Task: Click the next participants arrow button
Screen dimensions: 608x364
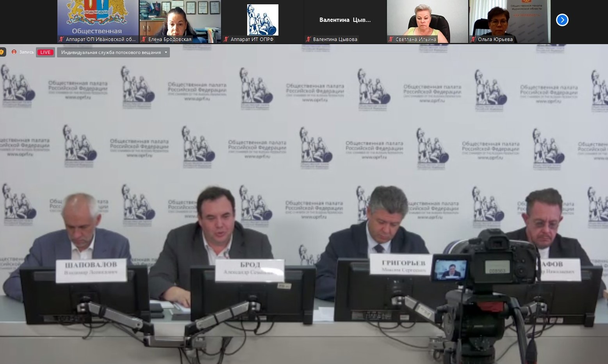Action: 562,20
